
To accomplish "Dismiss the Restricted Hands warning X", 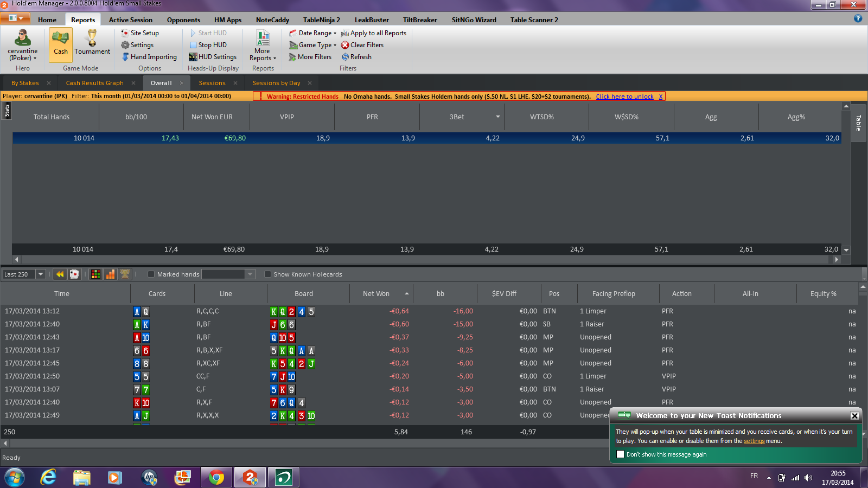I will click(x=661, y=97).
